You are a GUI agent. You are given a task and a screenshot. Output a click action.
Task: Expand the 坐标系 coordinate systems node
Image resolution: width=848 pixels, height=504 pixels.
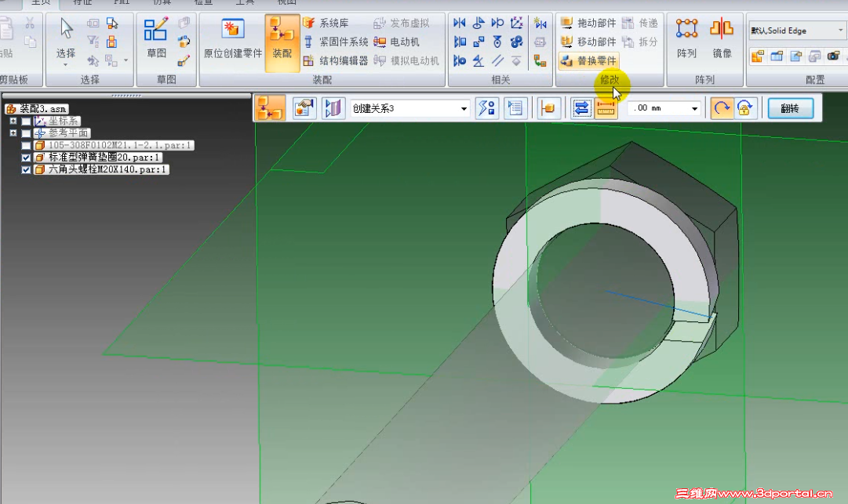[x=13, y=121]
